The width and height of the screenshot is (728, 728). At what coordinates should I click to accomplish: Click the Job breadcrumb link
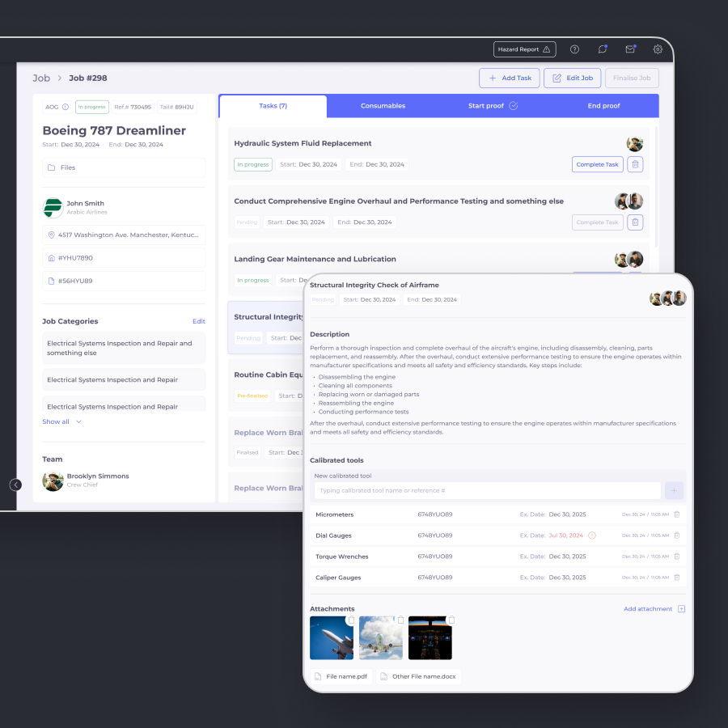coord(41,78)
